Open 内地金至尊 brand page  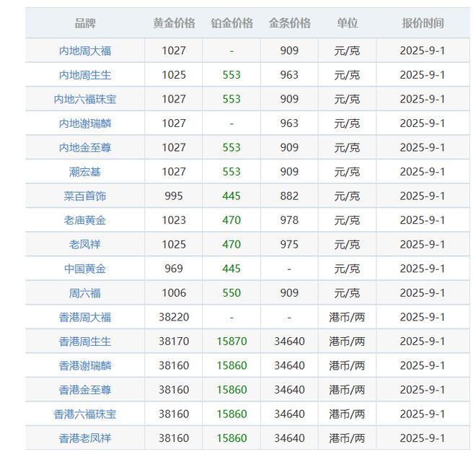point(85,148)
